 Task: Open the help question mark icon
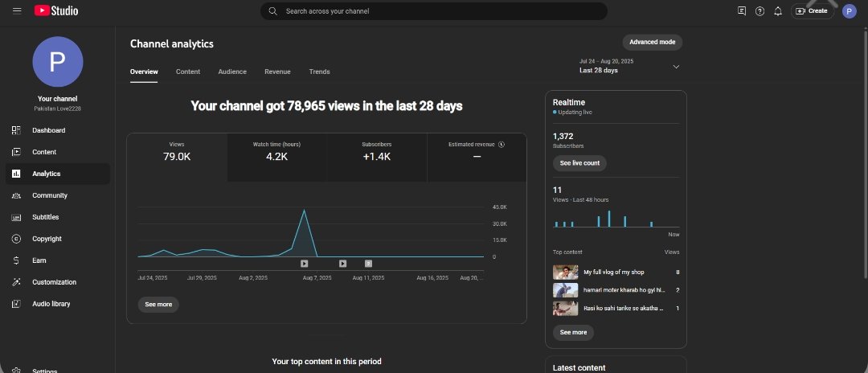click(759, 11)
